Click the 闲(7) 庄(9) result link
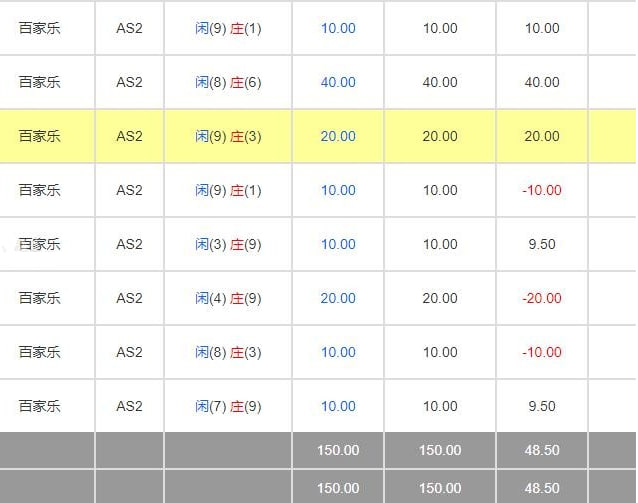The height and width of the screenshot is (503, 638). point(228,406)
